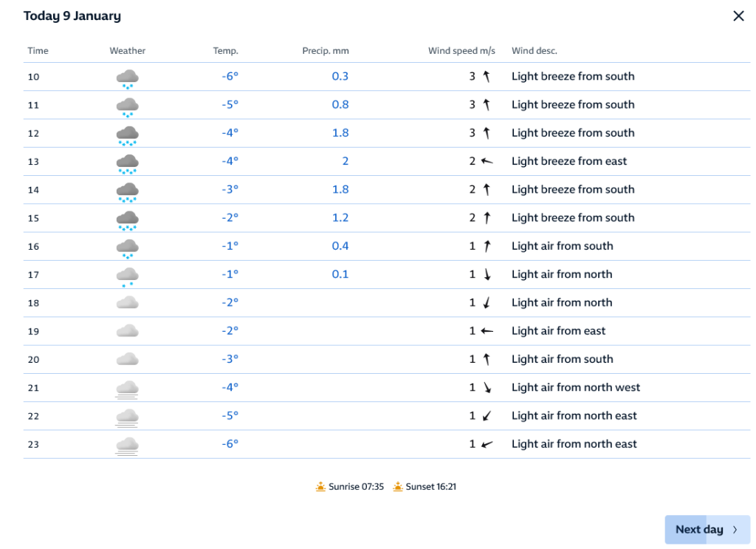Screen dimensions: 756x549
Task: Click the Precip. mm column header
Action: click(326, 51)
